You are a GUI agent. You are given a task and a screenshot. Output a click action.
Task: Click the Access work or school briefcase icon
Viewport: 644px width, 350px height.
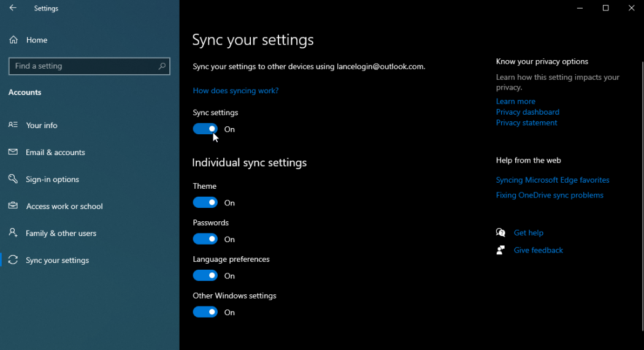pos(13,206)
